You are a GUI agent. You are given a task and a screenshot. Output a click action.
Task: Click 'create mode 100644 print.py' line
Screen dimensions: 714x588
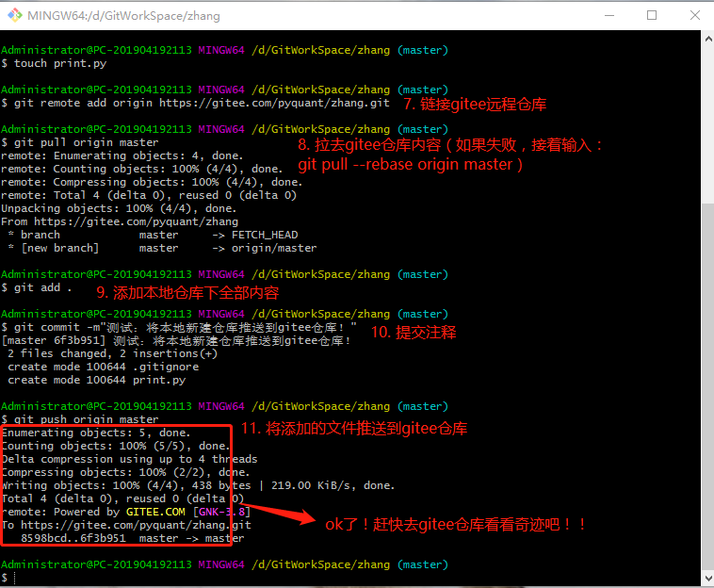coord(96,381)
